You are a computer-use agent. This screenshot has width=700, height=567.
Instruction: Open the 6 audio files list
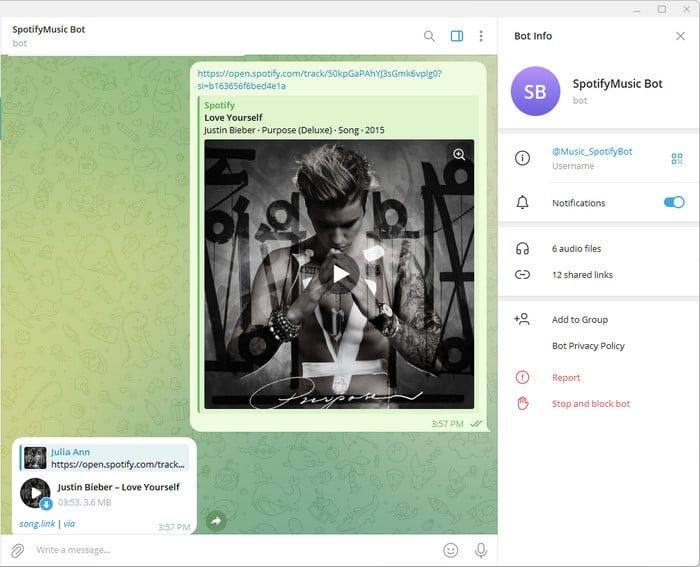pyautogui.click(x=576, y=249)
